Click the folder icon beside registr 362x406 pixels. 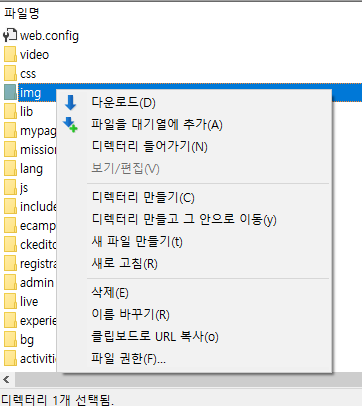(10, 264)
